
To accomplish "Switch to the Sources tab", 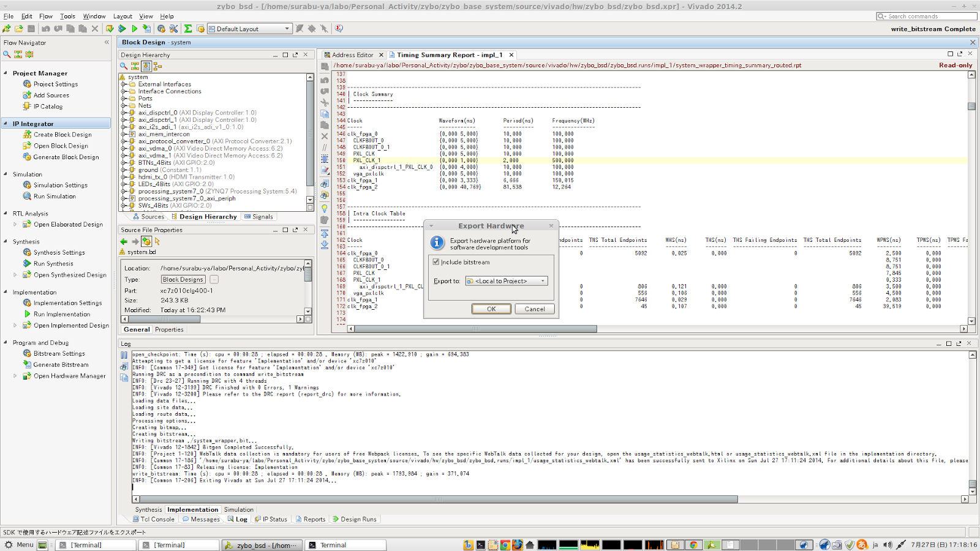I will [x=148, y=217].
